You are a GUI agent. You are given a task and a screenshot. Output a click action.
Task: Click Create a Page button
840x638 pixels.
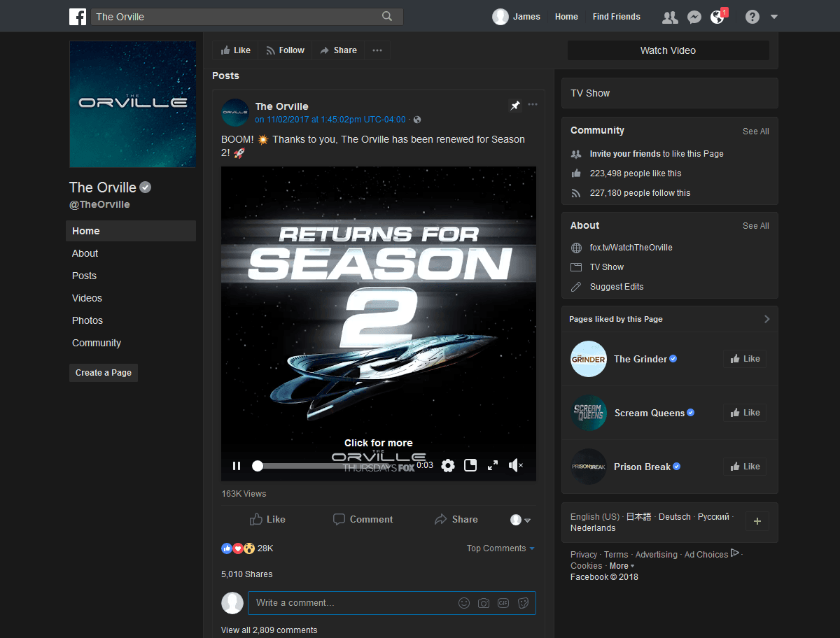[x=104, y=373]
